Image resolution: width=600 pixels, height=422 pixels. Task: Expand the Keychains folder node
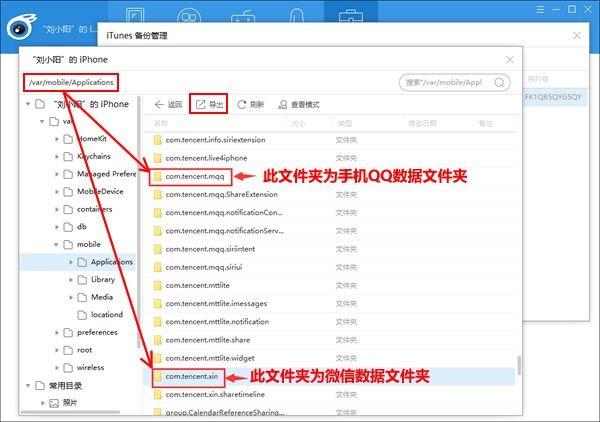point(57,156)
